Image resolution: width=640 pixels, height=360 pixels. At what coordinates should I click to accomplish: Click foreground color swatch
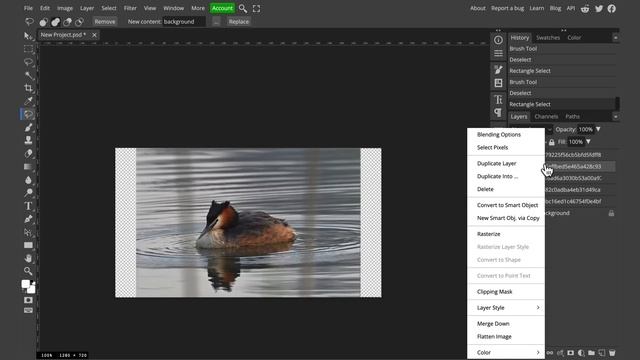point(26,284)
